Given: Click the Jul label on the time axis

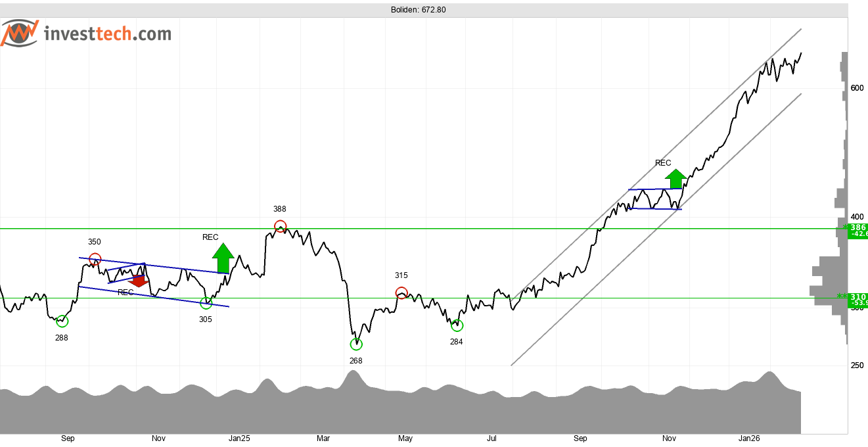Looking at the screenshot, I should point(492,438).
